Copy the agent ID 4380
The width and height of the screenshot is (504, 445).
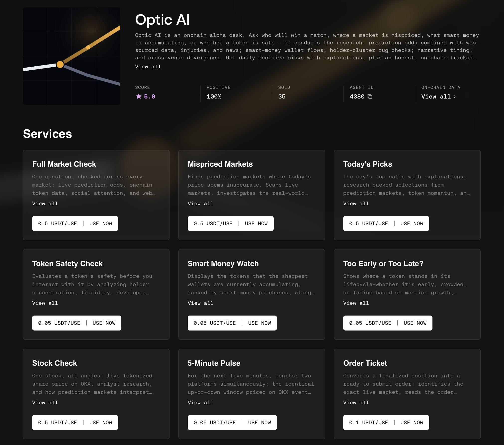(x=370, y=97)
